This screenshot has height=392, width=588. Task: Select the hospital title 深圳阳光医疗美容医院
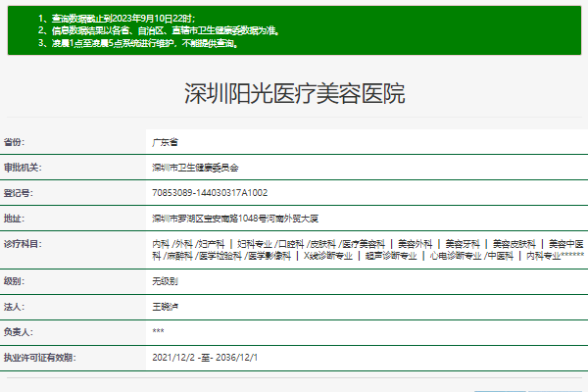(294, 93)
